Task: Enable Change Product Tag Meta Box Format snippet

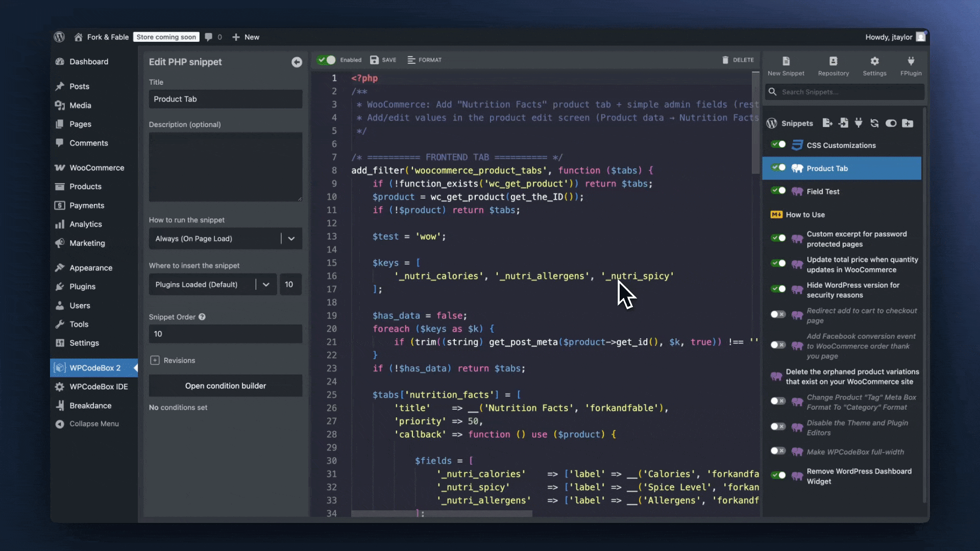Action: 778,402
